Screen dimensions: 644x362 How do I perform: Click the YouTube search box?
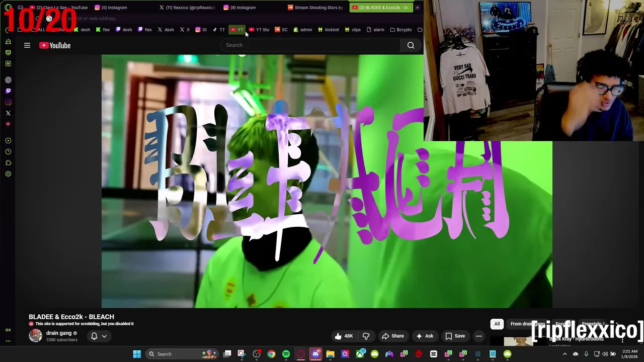310,45
